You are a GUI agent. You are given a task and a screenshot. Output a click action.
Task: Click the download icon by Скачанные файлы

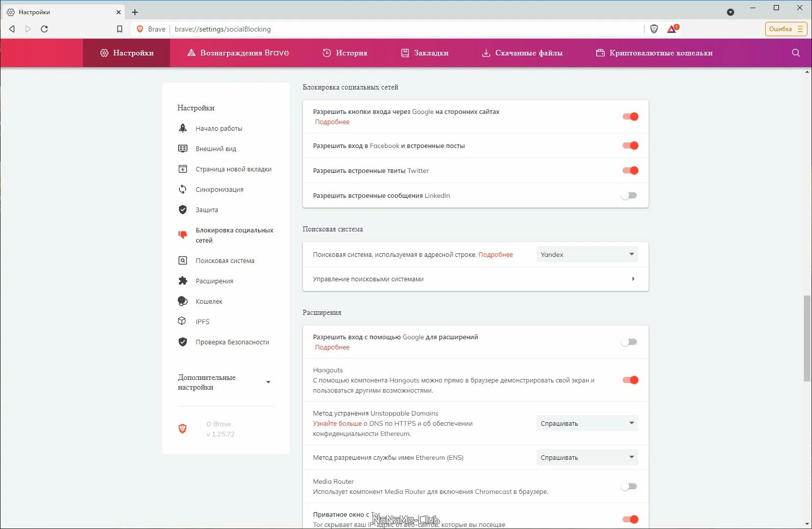486,53
